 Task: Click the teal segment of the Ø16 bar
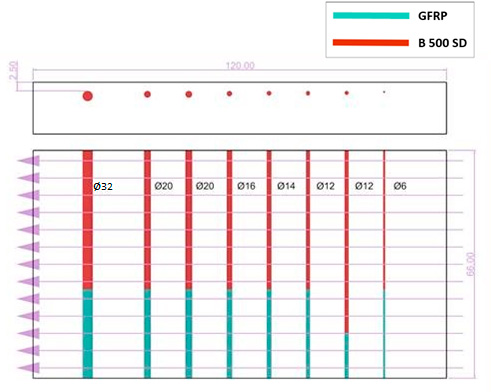[229, 334]
